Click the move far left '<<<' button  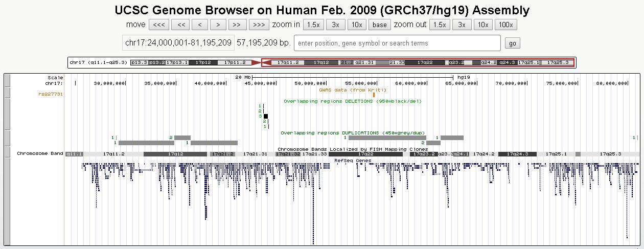click(159, 25)
